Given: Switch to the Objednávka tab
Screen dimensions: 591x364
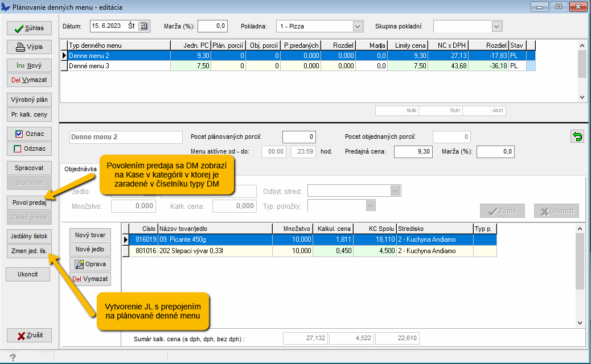Looking at the screenshot, I should click(x=80, y=169).
